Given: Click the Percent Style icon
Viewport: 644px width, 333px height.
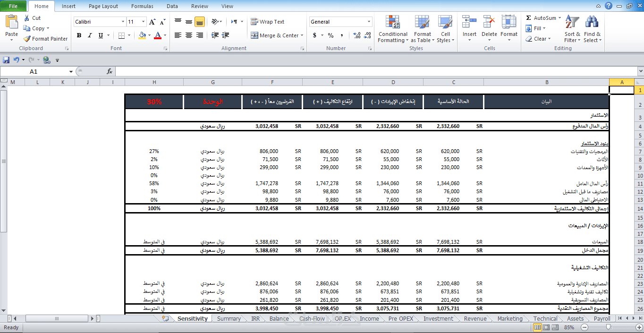Looking at the screenshot, I should pos(330,35).
